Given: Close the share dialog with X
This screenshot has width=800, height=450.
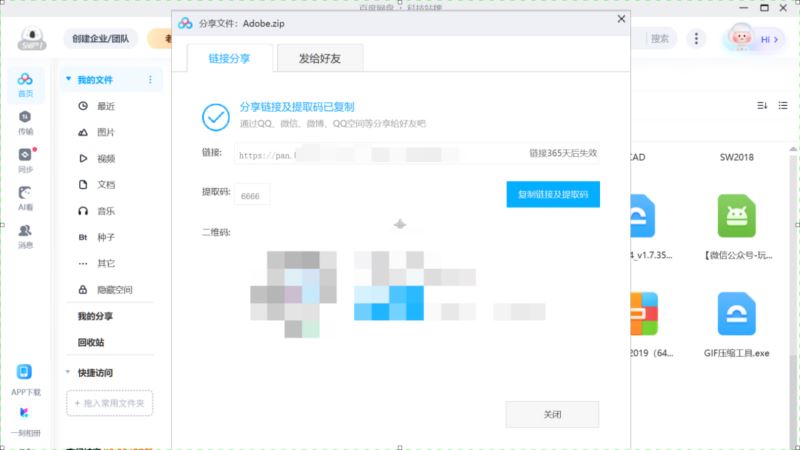Looking at the screenshot, I should pyautogui.click(x=621, y=19).
